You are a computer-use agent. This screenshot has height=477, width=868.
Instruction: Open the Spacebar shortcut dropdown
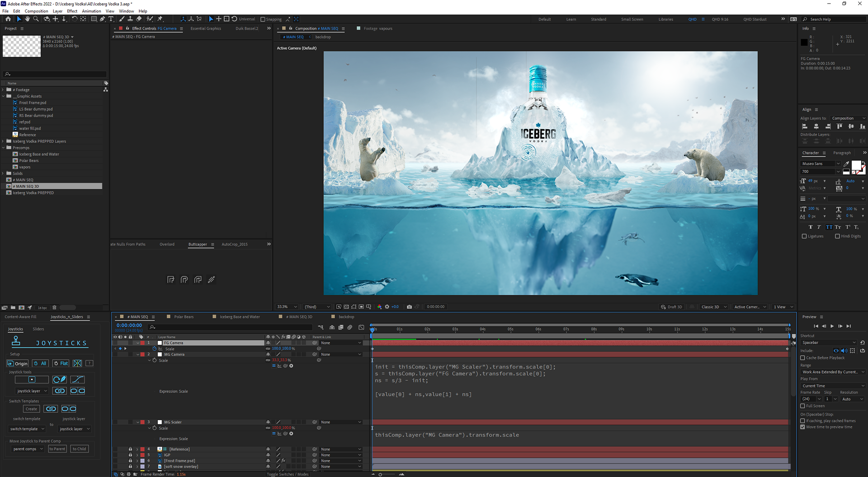[x=829, y=342]
